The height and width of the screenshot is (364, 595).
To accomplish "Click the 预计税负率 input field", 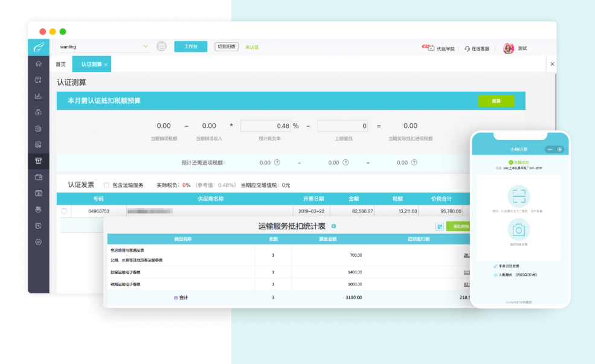I will pyautogui.click(x=265, y=126).
